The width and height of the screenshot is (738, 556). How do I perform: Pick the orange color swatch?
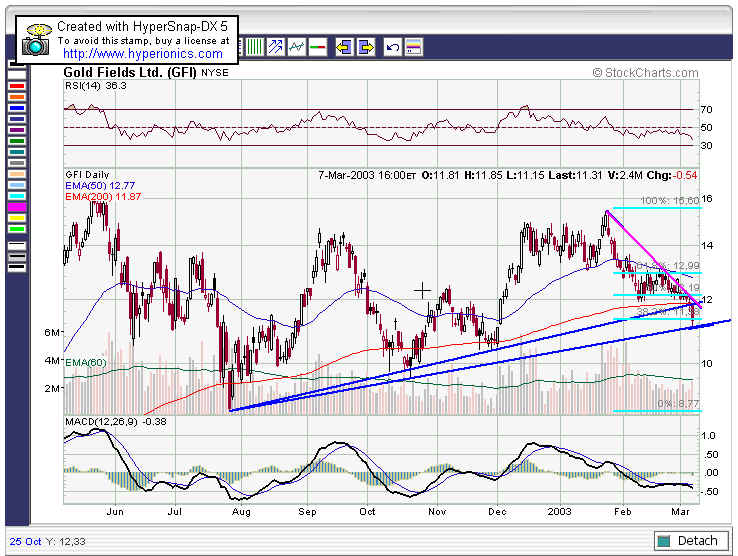(17, 97)
